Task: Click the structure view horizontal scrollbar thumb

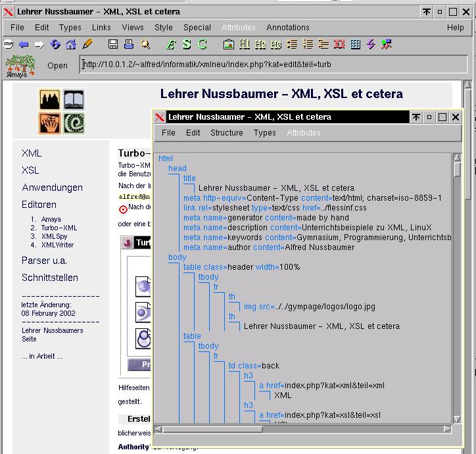Action: [212, 429]
